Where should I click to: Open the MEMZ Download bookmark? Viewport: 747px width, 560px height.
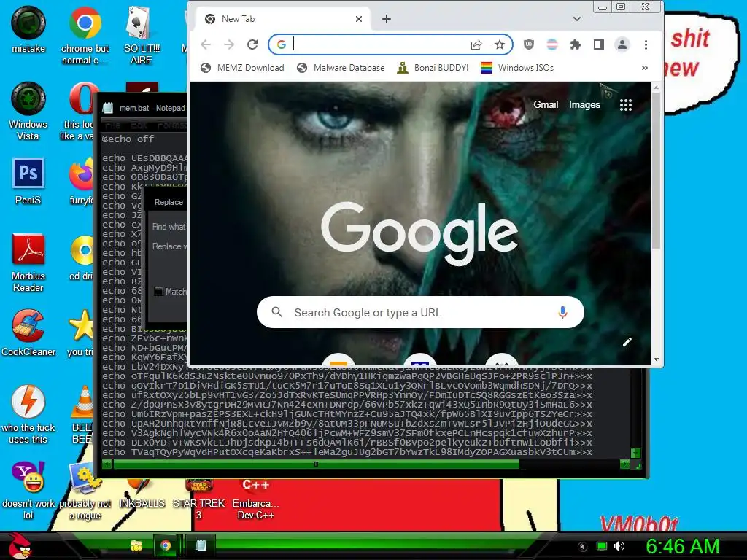pos(242,68)
